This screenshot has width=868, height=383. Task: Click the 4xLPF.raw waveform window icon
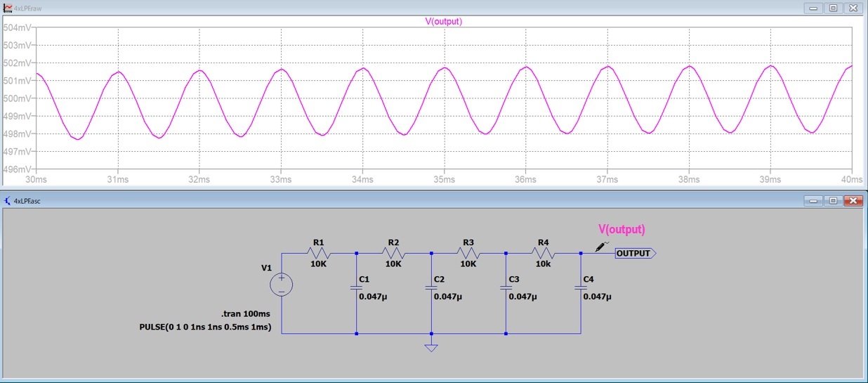click(x=8, y=8)
